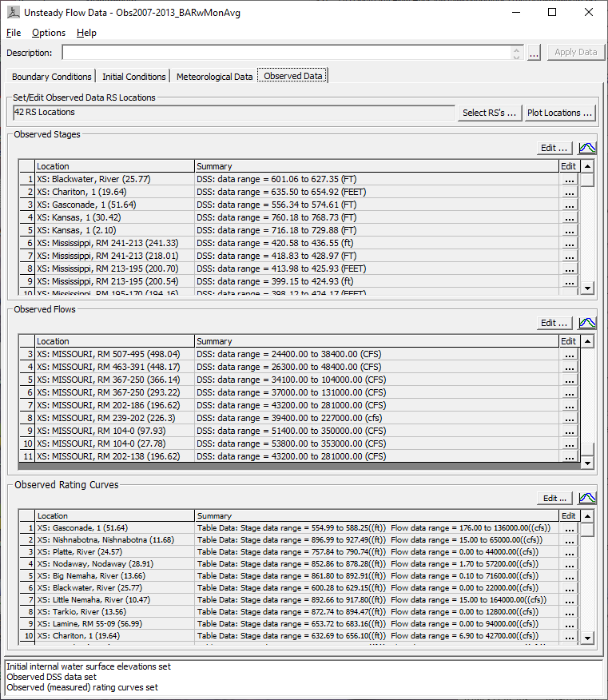This screenshot has height=700, width=608.
Task: Open edit cell for Gasconade rating curve row
Action: coord(569,529)
